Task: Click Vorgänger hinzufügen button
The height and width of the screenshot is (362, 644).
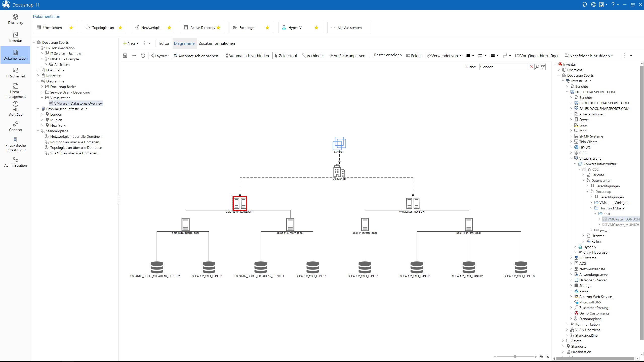Action: click(x=537, y=56)
